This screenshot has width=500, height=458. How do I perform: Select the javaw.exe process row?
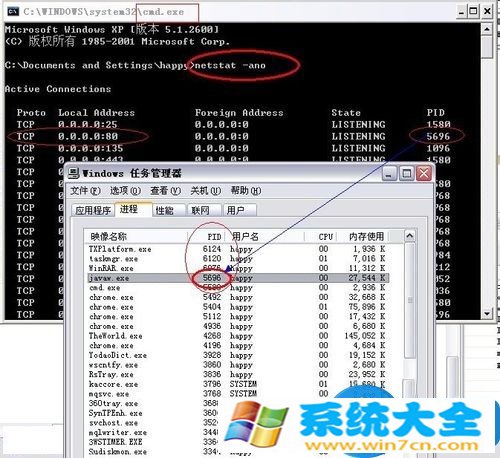point(238,278)
